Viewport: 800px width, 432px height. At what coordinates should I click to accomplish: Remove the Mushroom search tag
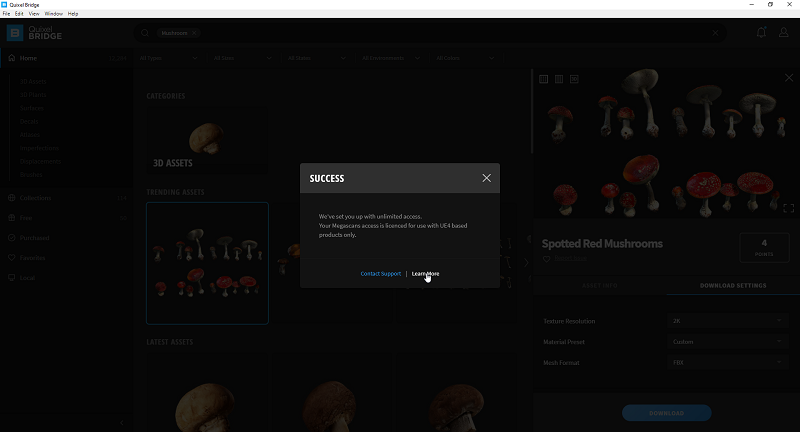pos(194,33)
